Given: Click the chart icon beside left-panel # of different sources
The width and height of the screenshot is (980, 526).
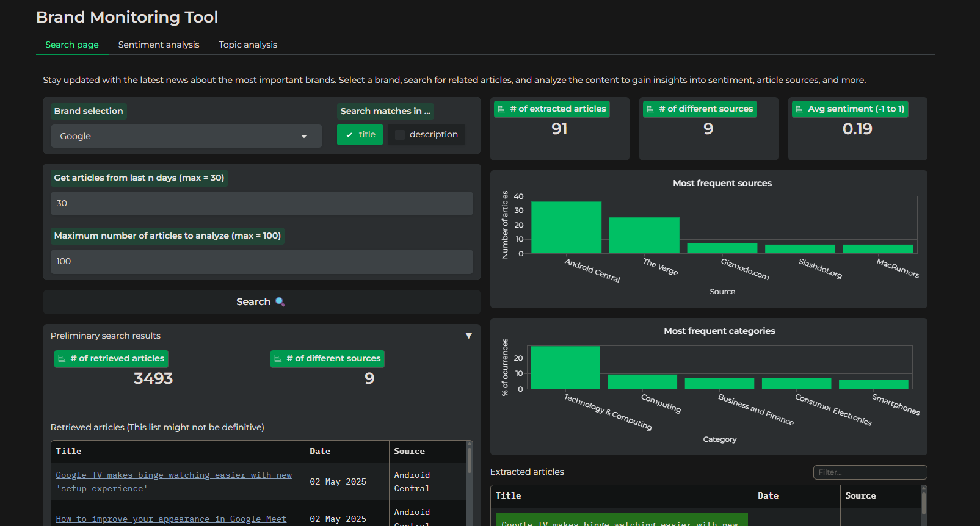Looking at the screenshot, I should tap(278, 359).
